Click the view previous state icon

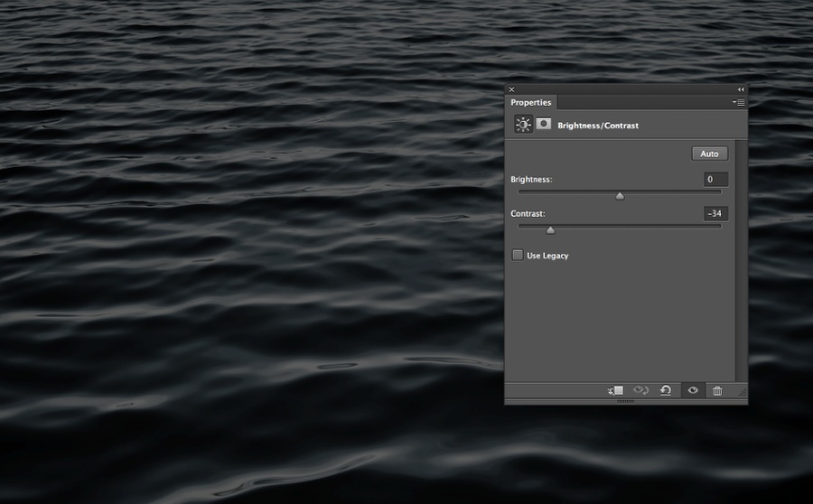(x=641, y=390)
